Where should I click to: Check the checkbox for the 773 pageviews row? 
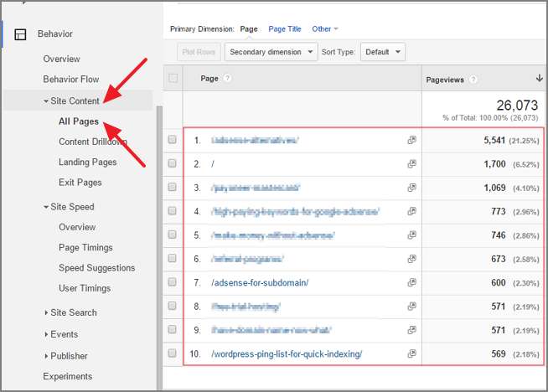172,211
